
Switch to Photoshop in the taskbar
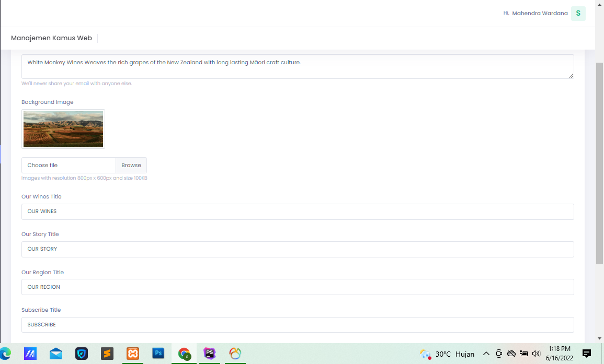pos(158,354)
